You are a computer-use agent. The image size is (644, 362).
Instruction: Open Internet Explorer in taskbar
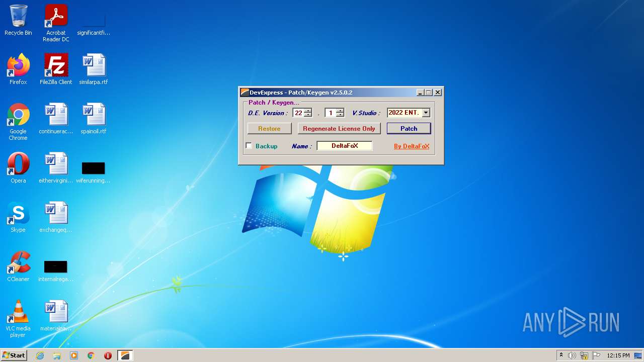[x=40, y=355]
